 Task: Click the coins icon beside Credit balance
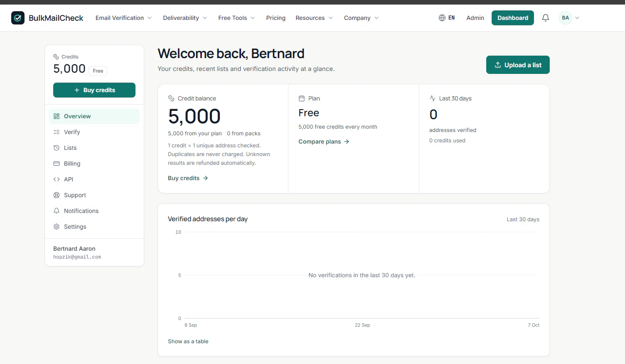171,98
